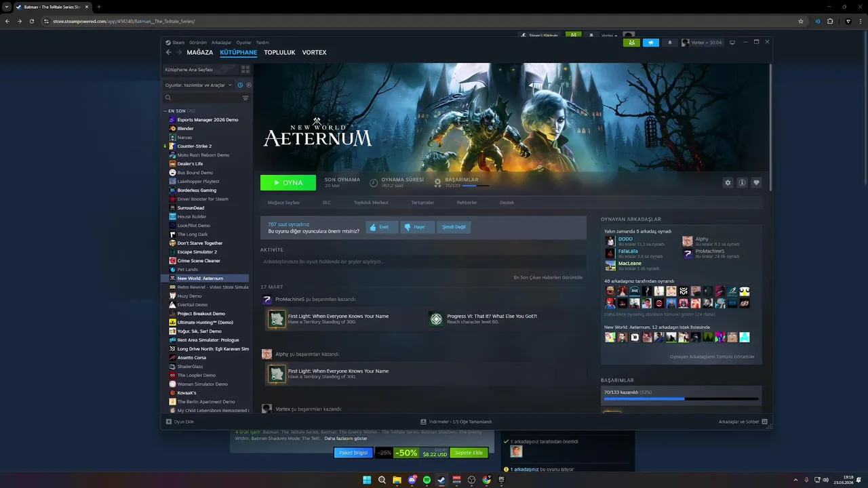Go back with the Steam back arrow
Screen dimensions: 868x488
tap(169, 52)
